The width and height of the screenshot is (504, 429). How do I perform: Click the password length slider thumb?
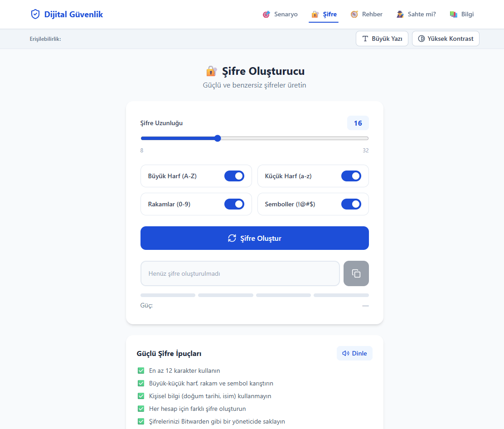pos(218,138)
